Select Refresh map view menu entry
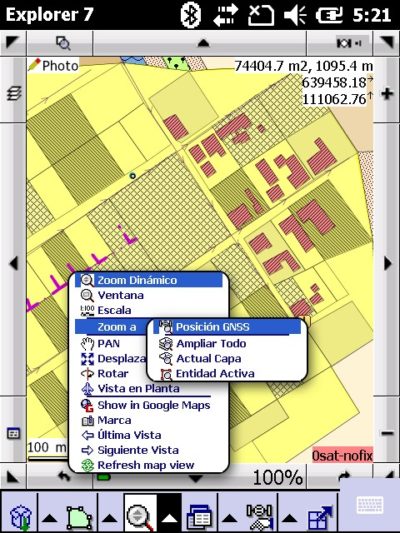This screenshot has width=400, height=533. point(146,465)
